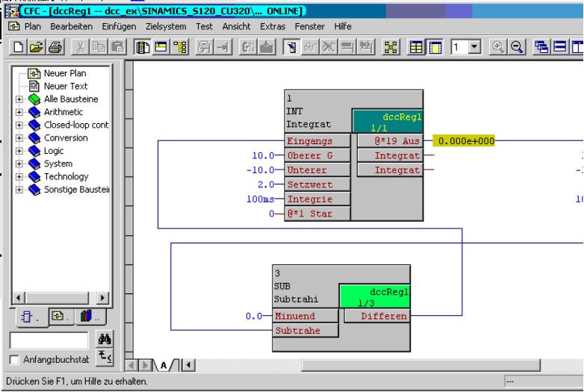Screen dimensions: 584x392
Task: Click the tile windows horizontally icon
Action: 560,47
